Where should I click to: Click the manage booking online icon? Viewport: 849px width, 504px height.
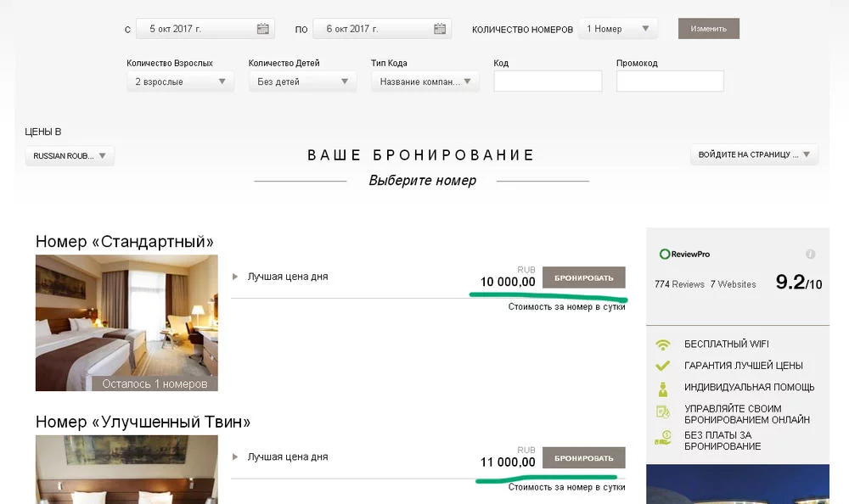point(663,412)
